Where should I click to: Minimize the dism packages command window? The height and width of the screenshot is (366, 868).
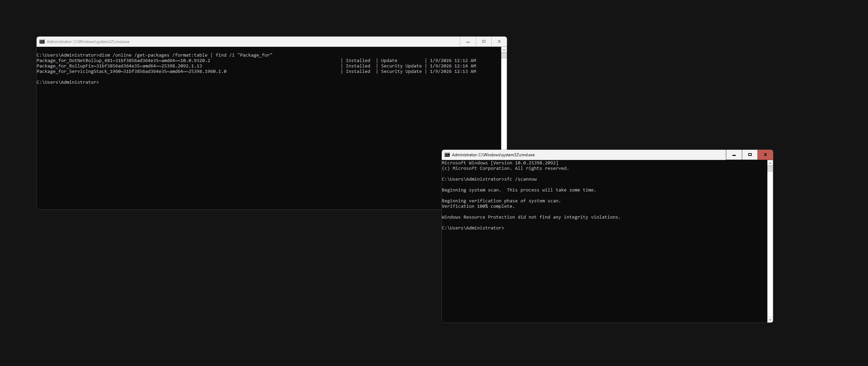coord(468,42)
